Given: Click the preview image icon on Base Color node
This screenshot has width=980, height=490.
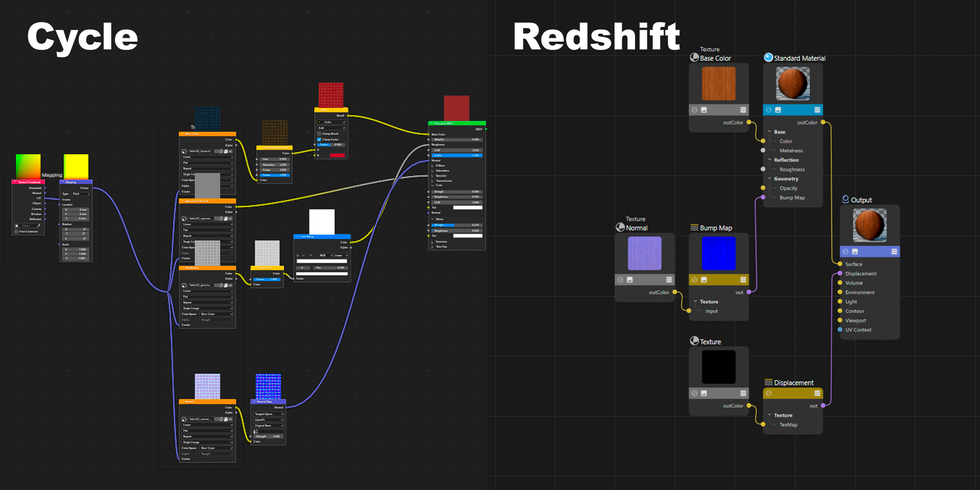Looking at the screenshot, I should 704,110.
